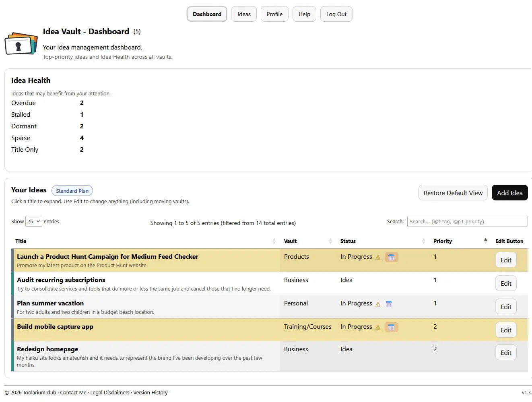This screenshot has height=402, width=532.
Task: Click the Log Out button
Action: pos(336,14)
